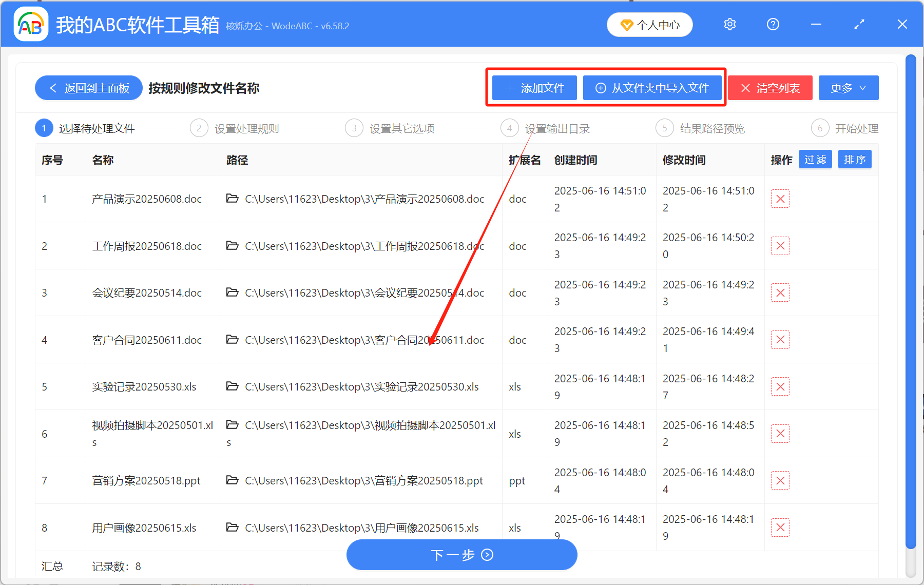Open the 结果路径预览 step

click(712, 128)
